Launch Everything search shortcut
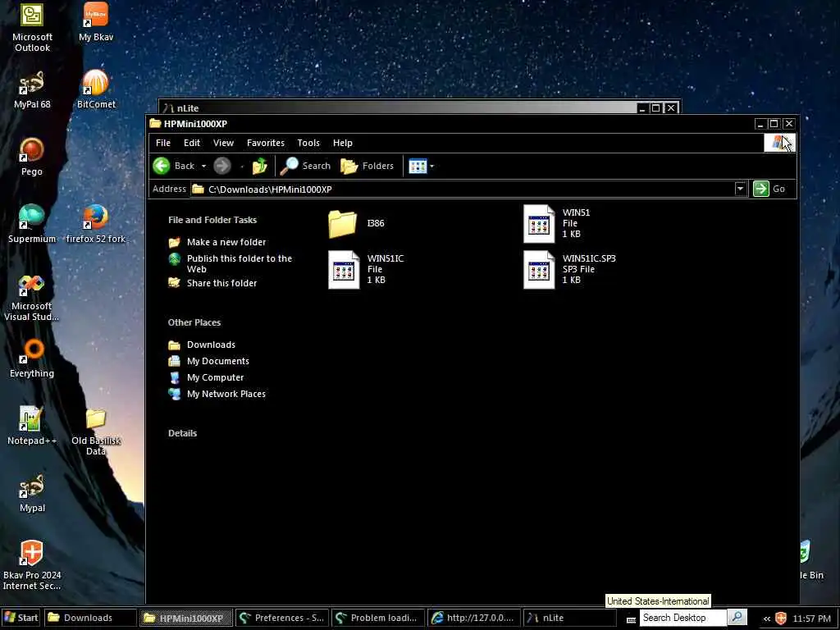Image resolution: width=840 pixels, height=630 pixels. coord(32,359)
